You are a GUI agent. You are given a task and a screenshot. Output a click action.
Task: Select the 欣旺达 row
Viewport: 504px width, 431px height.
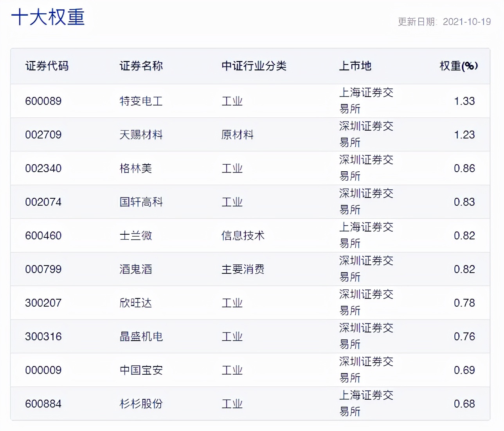tap(136, 303)
